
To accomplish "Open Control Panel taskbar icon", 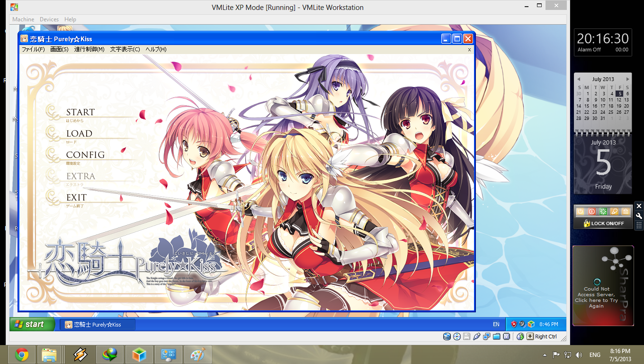I will tap(169, 355).
